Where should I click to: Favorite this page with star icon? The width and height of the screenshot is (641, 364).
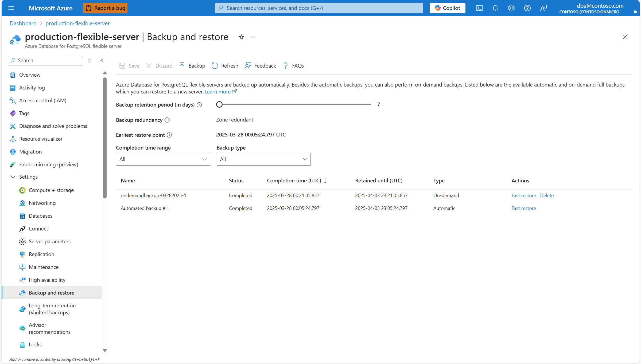click(241, 37)
